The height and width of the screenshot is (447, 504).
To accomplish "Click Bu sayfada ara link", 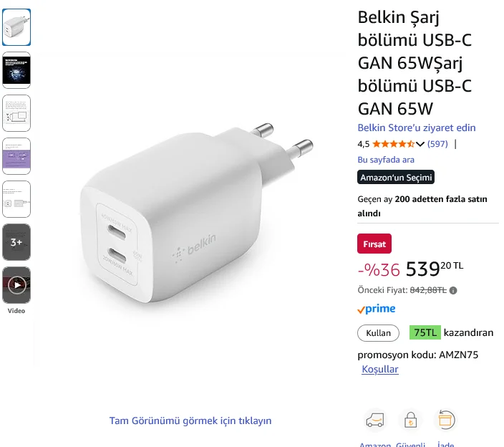I will (386, 160).
